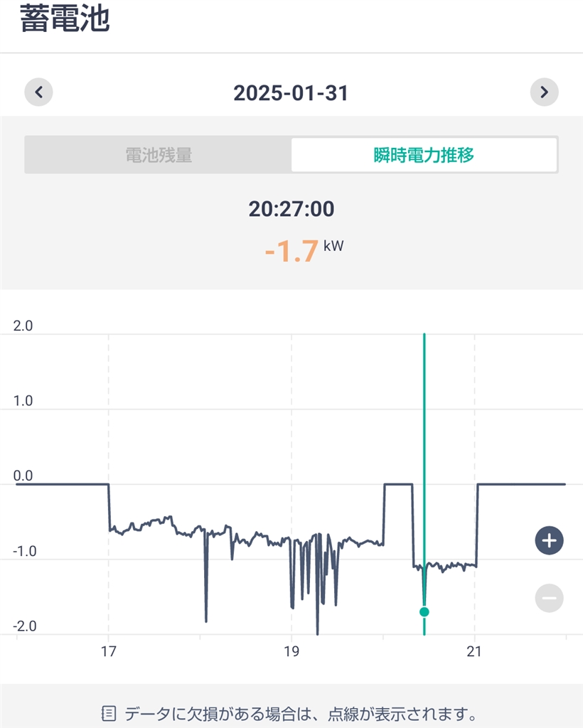
Task: Tap the date 2025-01-31
Action: (x=291, y=92)
